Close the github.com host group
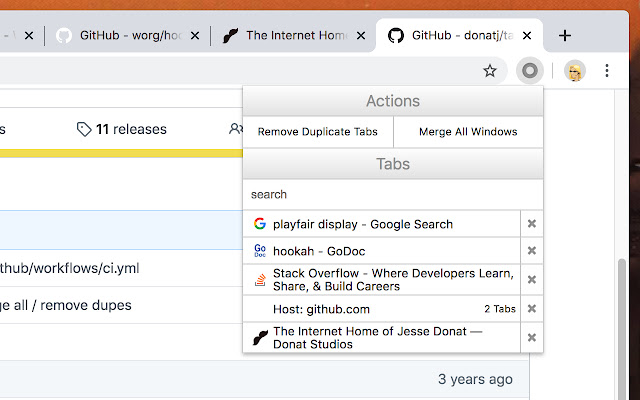 point(532,309)
